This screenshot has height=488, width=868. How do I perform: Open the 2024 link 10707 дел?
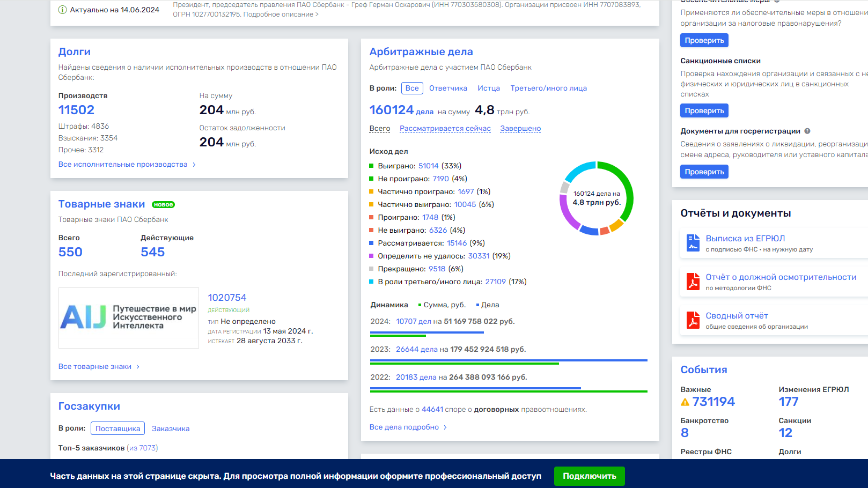click(414, 321)
